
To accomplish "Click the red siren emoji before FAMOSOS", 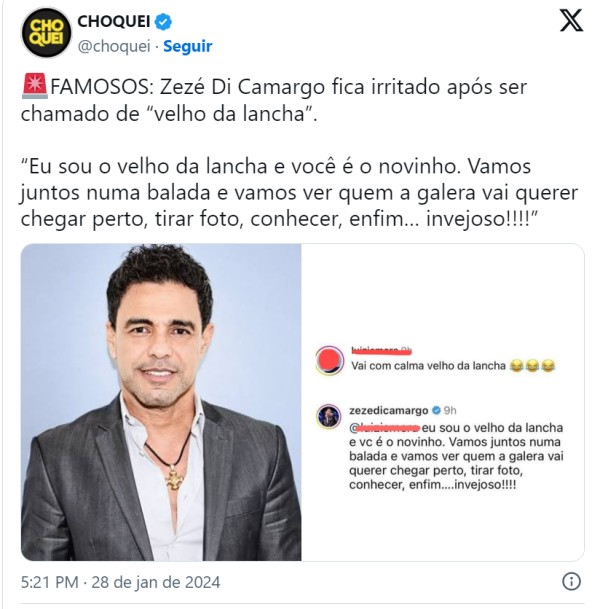I will (x=35, y=86).
